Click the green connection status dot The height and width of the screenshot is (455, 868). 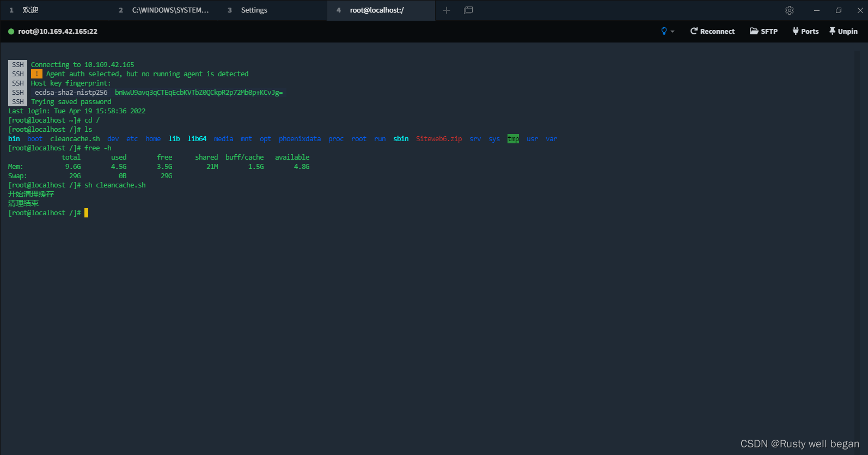[x=11, y=32]
